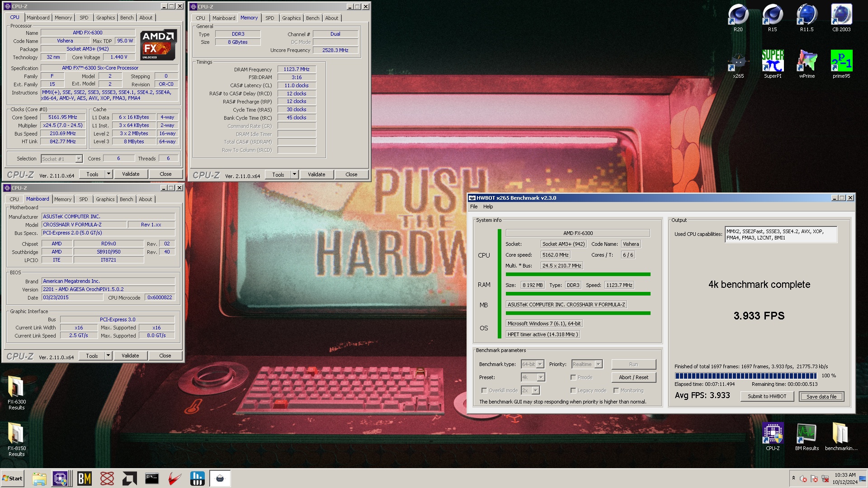Click the Core Speed value 5161.95 MHz
Image resolution: width=868 pixels, height=488 pixels.
pyautogui.click(x=63, y=117)
